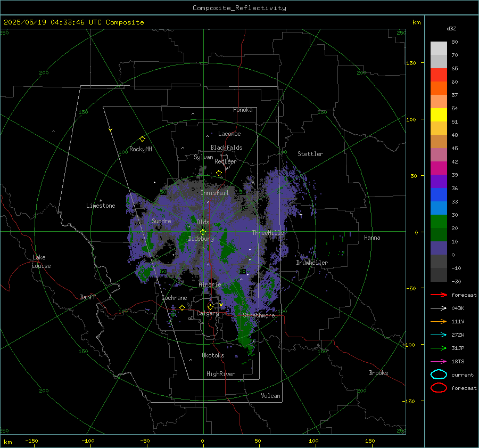Click the RockyMH label
The width and height of the screenshot is (479, 448).
point(141,149)
